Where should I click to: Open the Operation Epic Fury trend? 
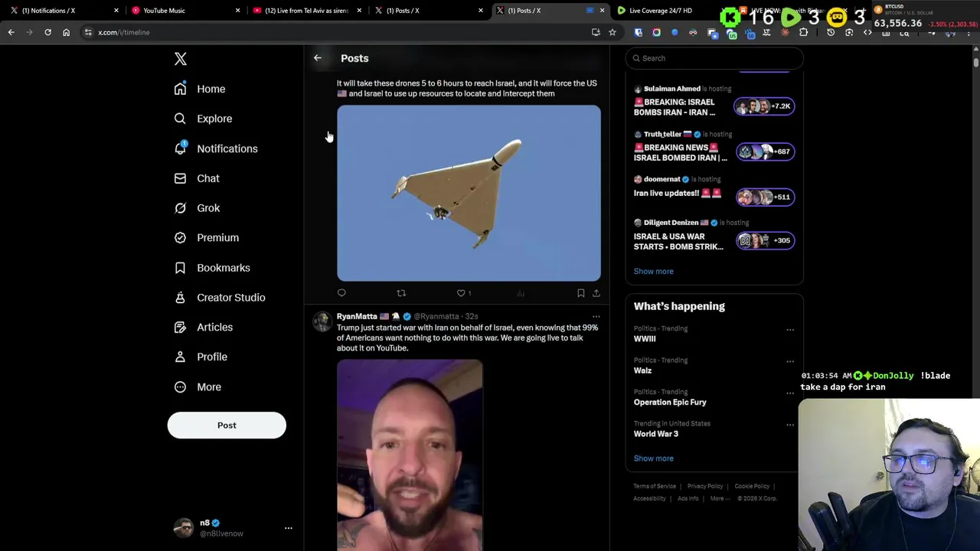[x=670, y=402]
